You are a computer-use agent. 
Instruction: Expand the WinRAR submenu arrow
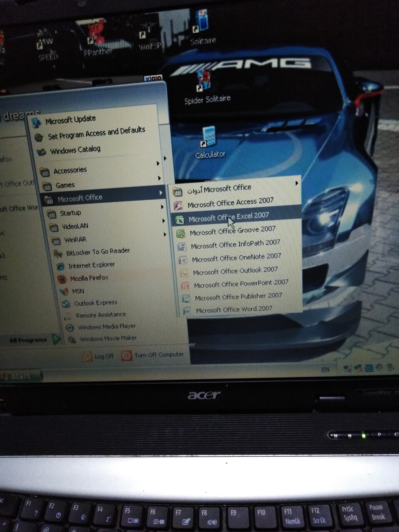pos(165,234)
